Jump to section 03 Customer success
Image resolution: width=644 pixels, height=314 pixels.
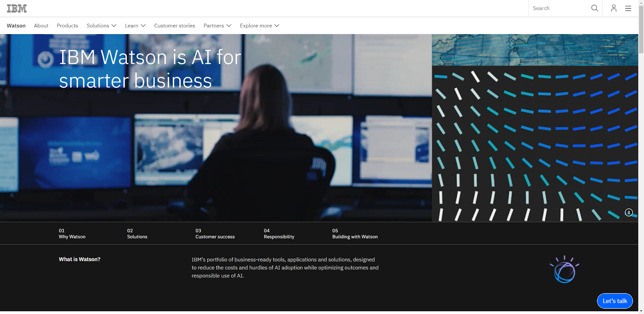(x=215, y=234)
